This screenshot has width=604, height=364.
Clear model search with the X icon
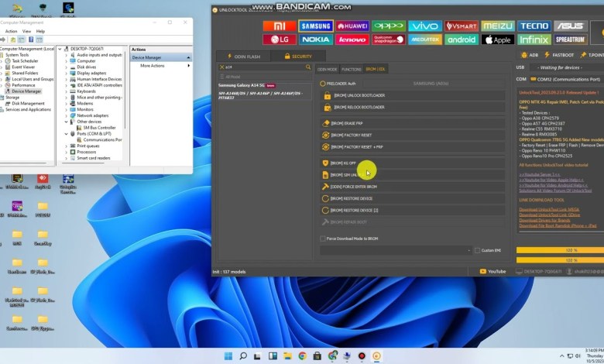[x=222, y=67]
